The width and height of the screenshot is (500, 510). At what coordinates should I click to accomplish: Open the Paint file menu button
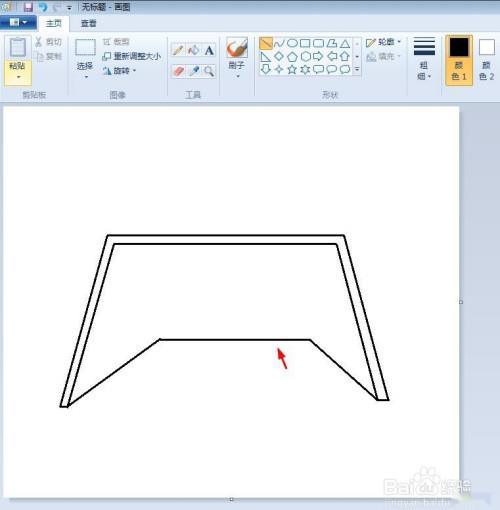[18, 23]
